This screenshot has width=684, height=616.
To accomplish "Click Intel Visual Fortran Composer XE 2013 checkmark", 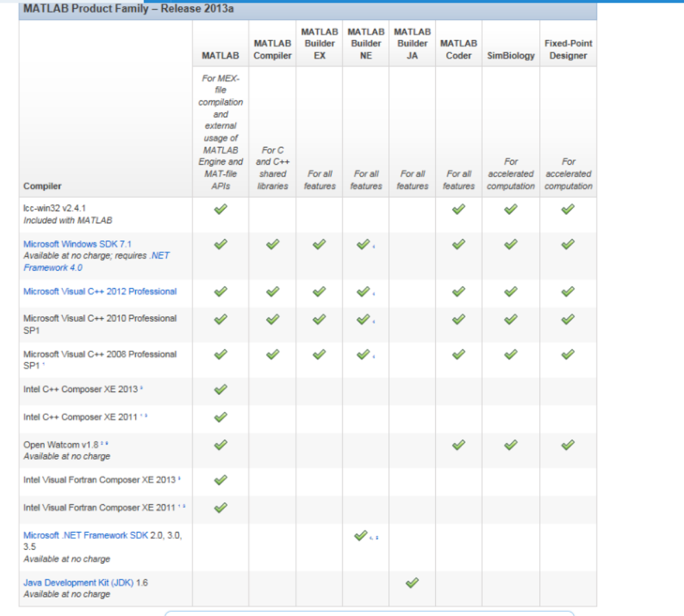I will coord(221,480).
